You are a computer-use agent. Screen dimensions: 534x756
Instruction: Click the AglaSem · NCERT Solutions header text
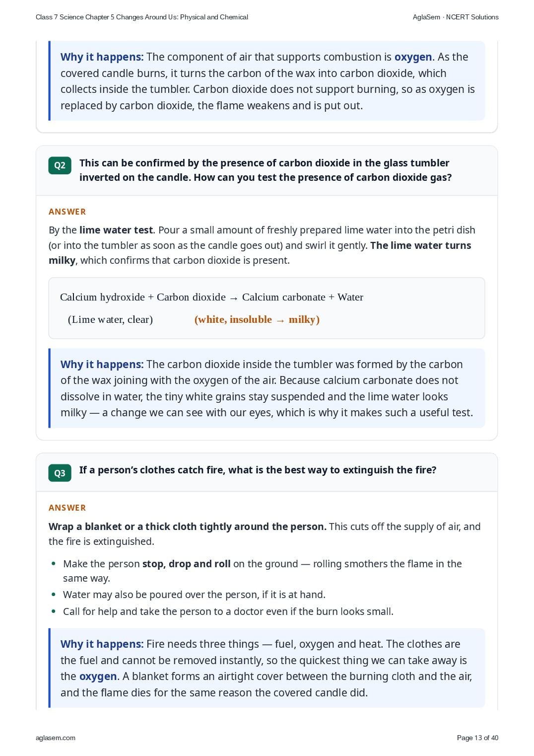click(x=456, y=17)
